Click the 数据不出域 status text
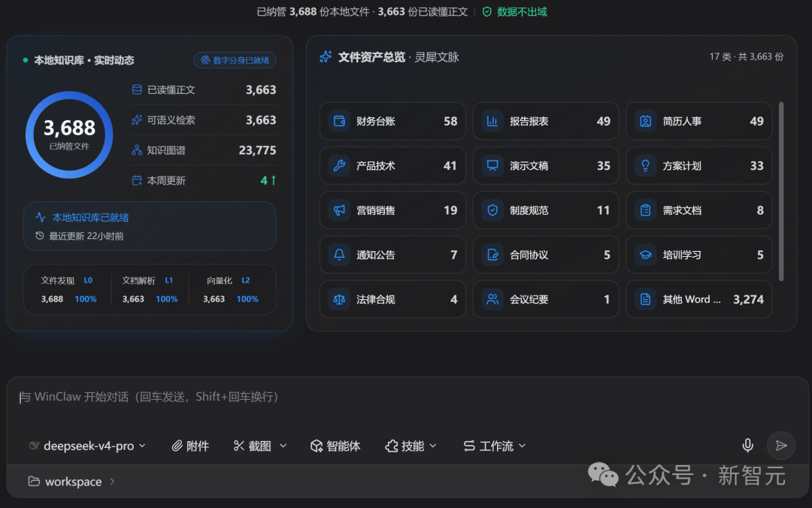Image resolution: width=812 pixels, height=508 pixels. 522,11
